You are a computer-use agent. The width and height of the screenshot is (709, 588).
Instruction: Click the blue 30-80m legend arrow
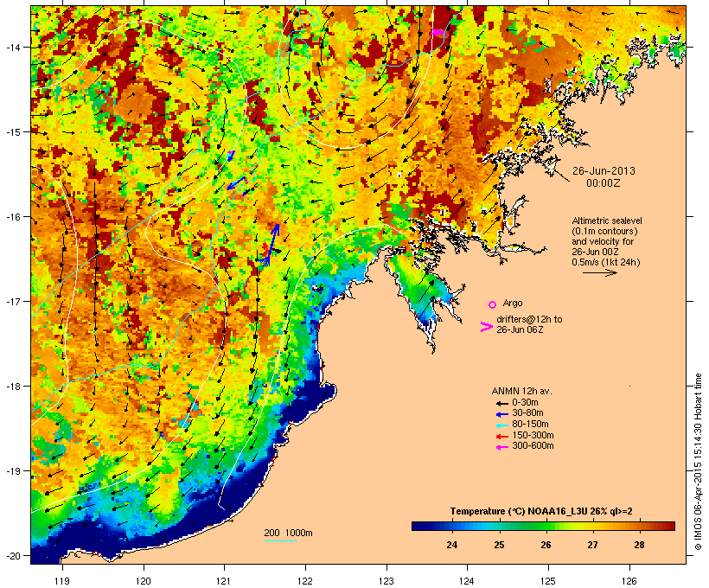[501, 414]
